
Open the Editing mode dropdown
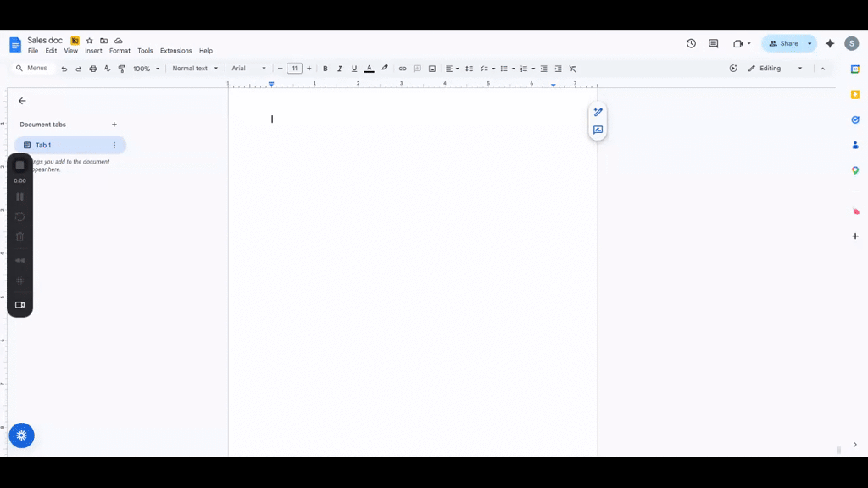coord(775,69)
